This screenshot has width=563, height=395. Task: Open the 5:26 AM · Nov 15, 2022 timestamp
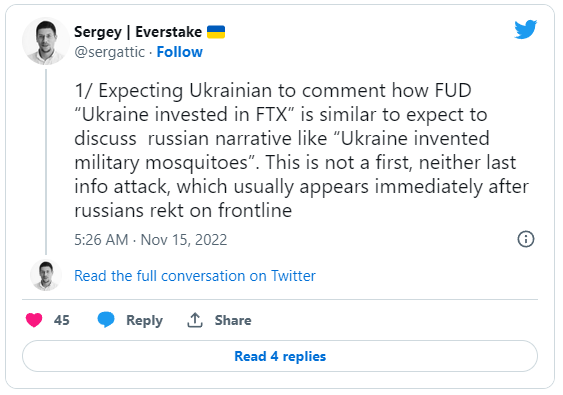150,240
